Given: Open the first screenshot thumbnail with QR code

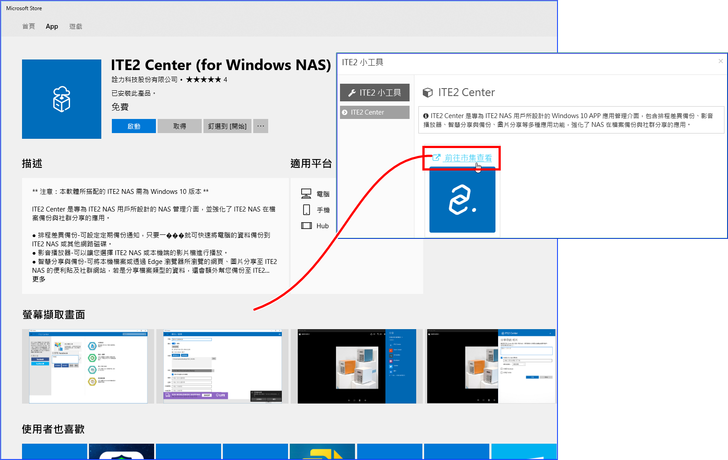Looking at the screenshot, I should point(88,366).
